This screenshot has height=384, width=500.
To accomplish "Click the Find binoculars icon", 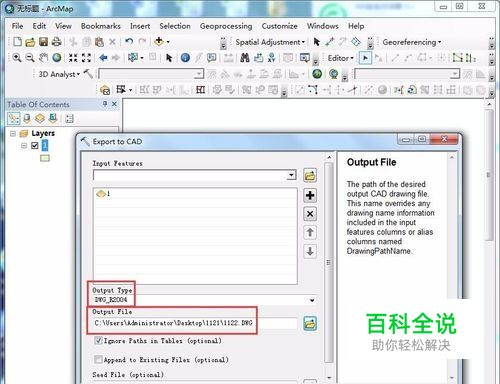I will point(245,58).
